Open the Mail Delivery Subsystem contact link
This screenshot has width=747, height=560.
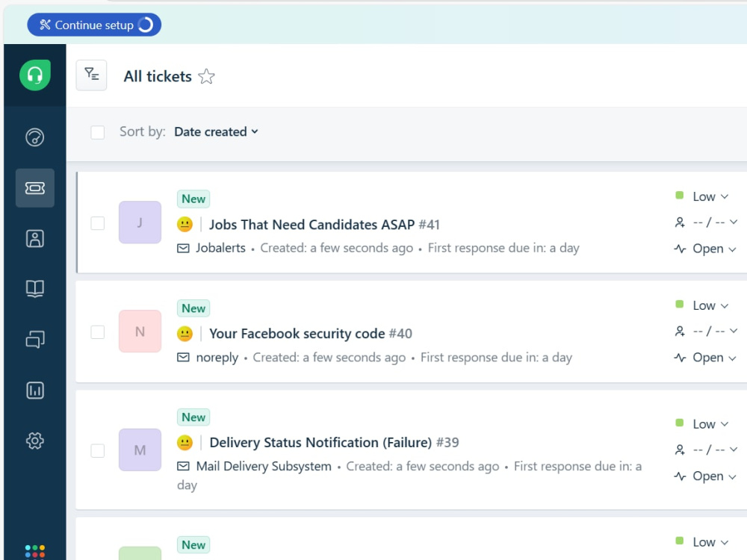264,466
